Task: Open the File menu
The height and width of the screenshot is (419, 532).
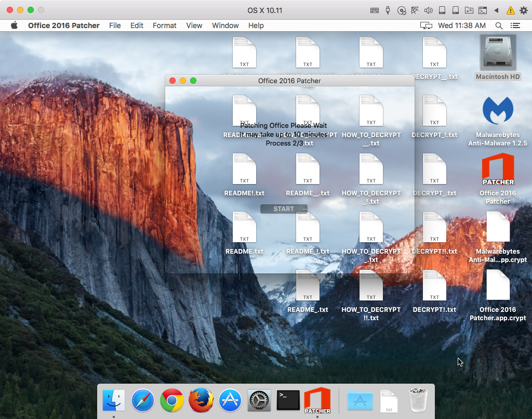Action: 115,25
